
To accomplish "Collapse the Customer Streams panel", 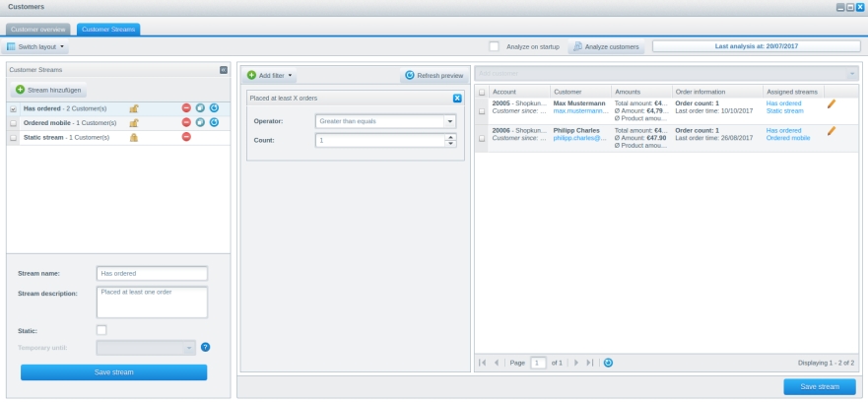I will pyautogui.click(x=223, y=70).
